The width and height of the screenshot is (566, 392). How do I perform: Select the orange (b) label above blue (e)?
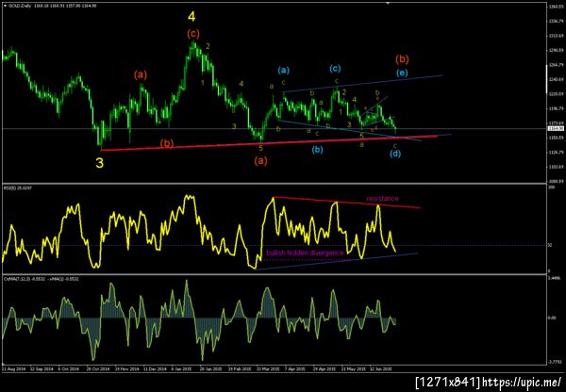(402, 58)
